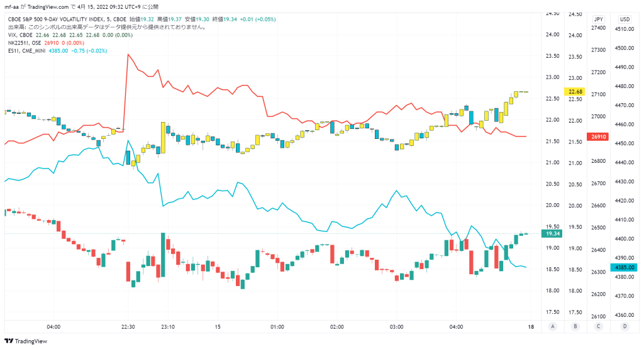644x349 pixels.
Task: Select the CBOE S&P 500 9-Day Volatility Index legend
Action: 67,19
